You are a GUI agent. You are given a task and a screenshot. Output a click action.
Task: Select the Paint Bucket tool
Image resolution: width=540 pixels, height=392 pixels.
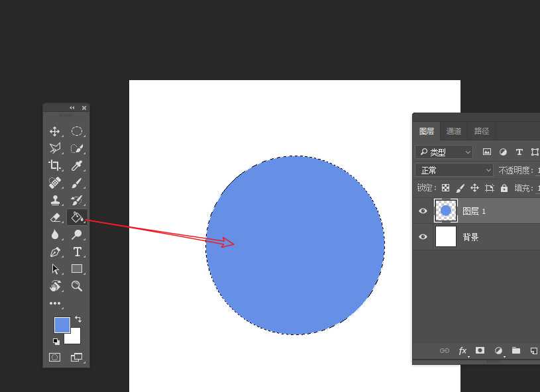click(77, 217)
